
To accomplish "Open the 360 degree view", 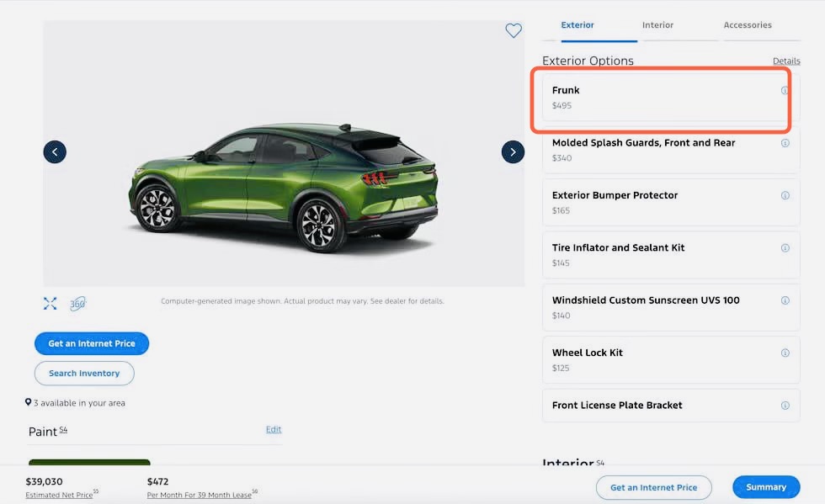I will coord(77,304).
